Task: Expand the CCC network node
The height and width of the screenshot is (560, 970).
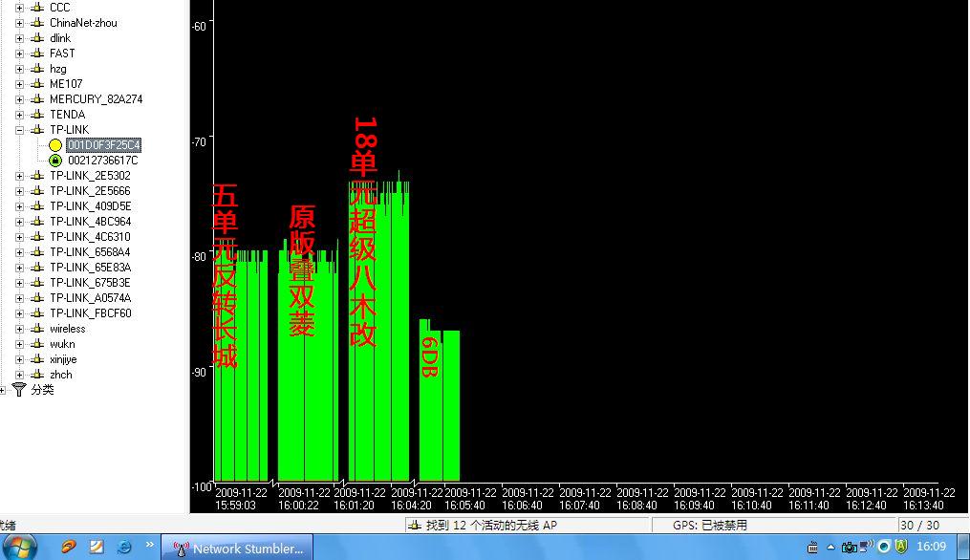Action: [x=20, y=8]
